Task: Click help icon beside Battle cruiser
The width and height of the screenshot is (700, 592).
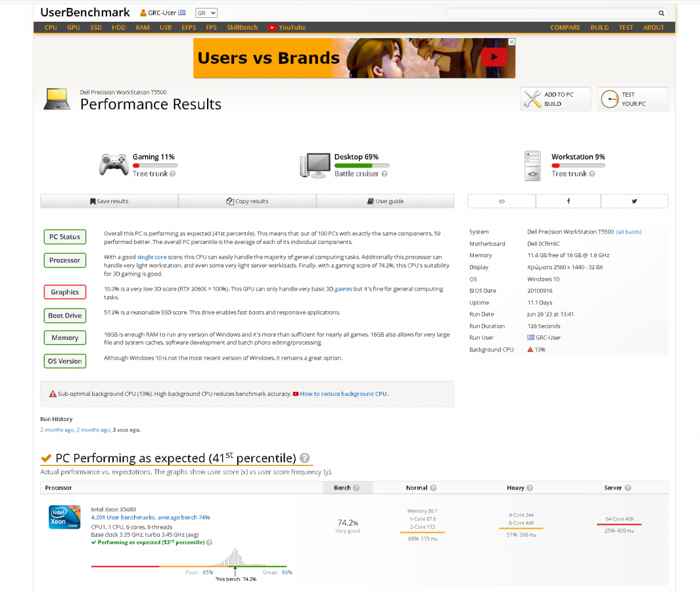Action: [385, 174]
